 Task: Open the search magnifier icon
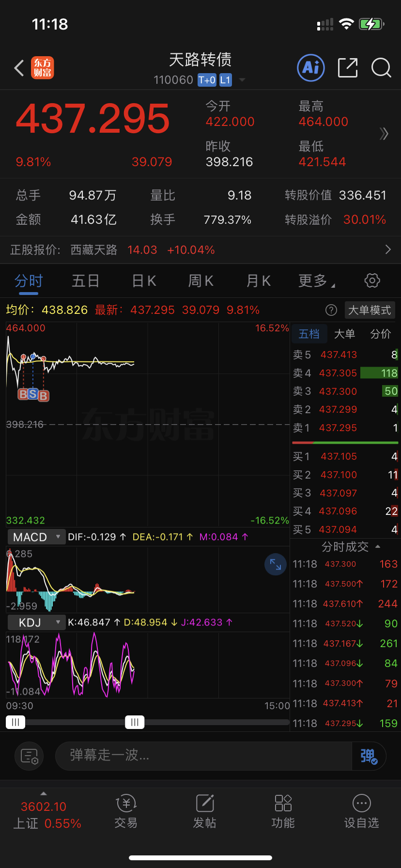(x=381, y=68)
